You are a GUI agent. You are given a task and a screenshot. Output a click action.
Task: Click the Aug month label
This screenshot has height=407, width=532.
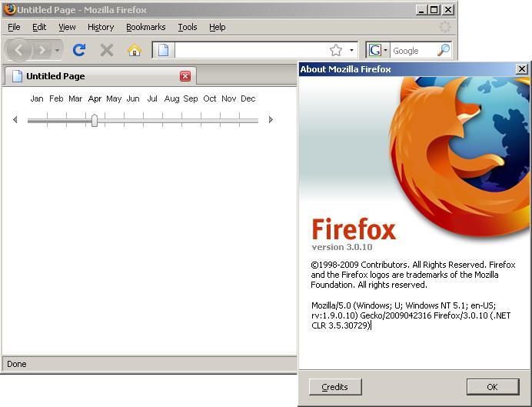pos(171,98)
